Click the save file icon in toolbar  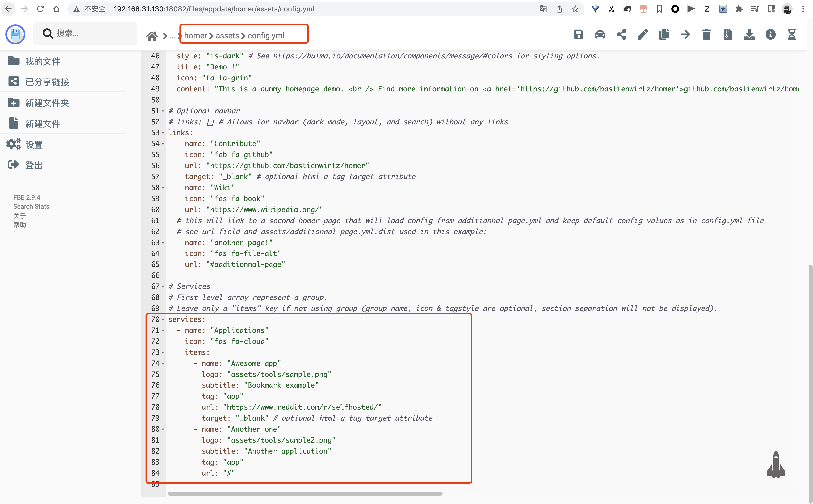click(579, 35)
